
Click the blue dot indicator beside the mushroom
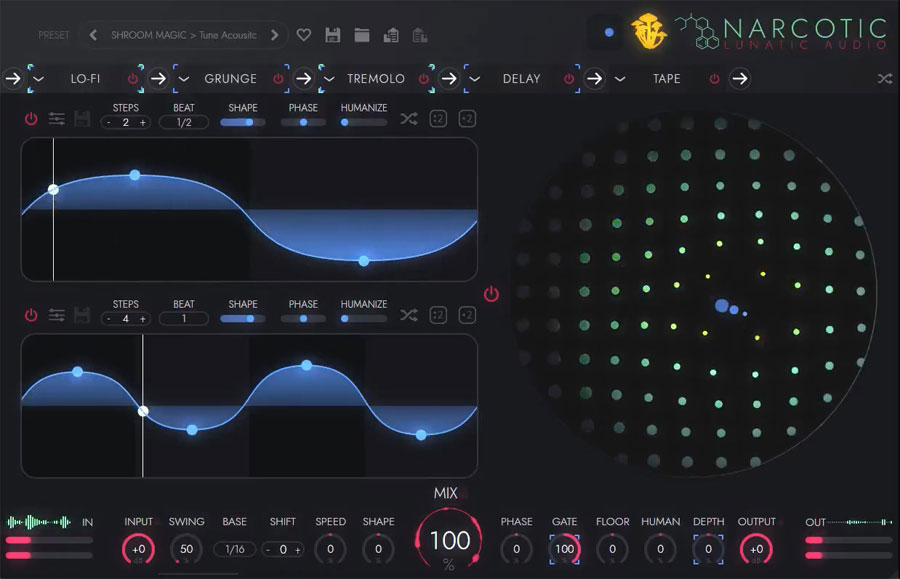coord(609,32)
